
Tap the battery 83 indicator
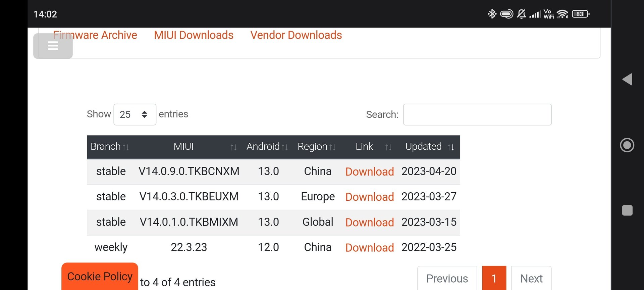[581, 14]
